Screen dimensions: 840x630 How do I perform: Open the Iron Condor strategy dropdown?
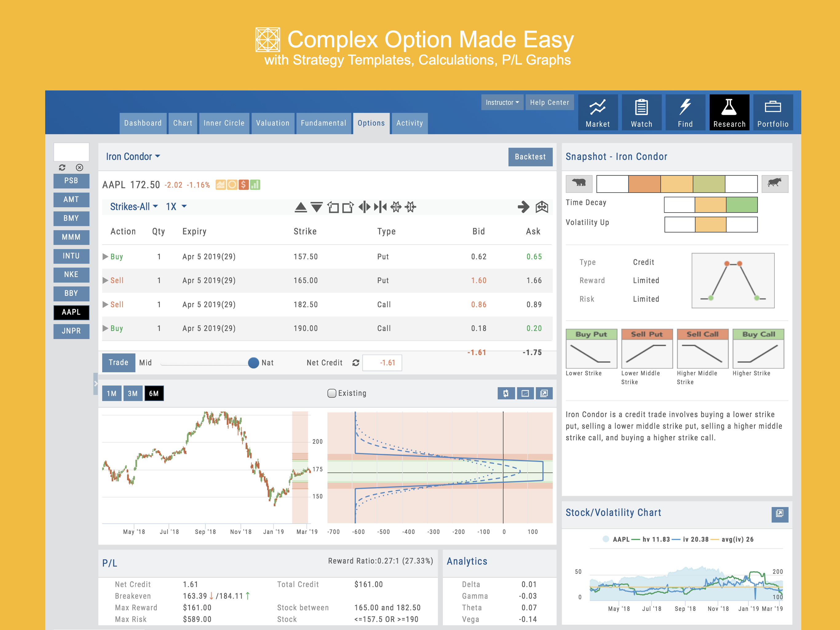tap(133, 157)
